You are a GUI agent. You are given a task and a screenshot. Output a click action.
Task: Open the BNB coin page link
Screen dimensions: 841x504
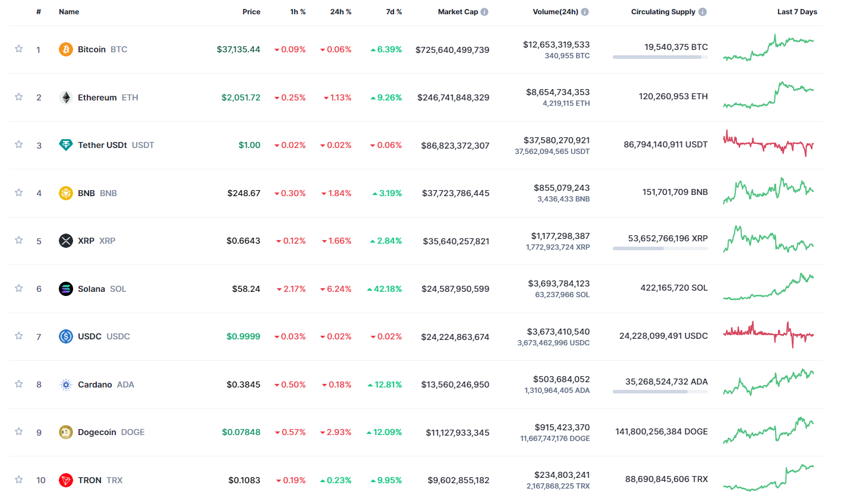(x=86, y=193)
